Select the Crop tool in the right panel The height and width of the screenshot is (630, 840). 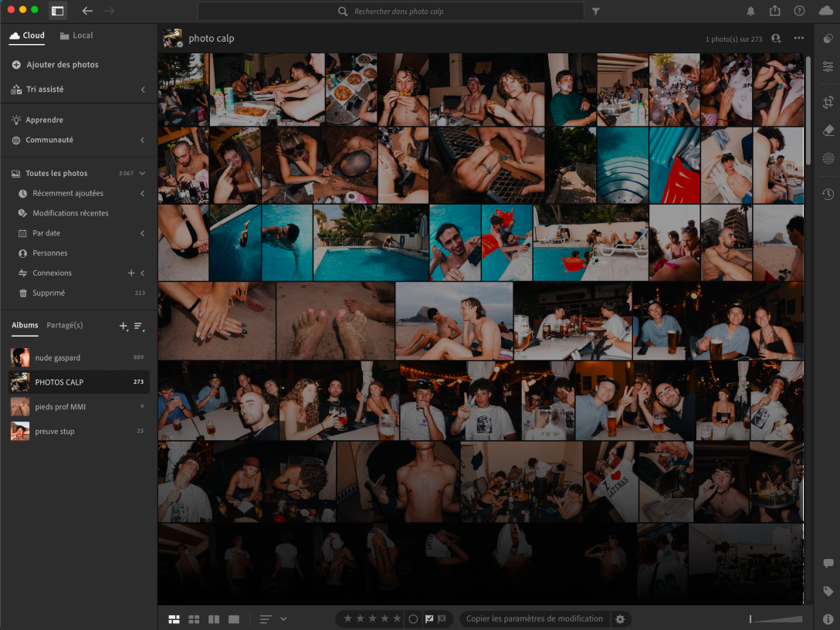click(828, 102)
